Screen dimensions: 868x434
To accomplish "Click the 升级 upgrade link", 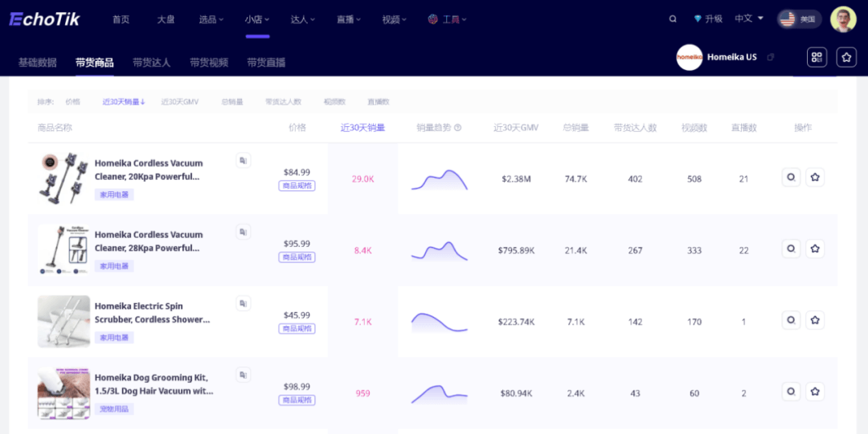I will tap(708, 19).
